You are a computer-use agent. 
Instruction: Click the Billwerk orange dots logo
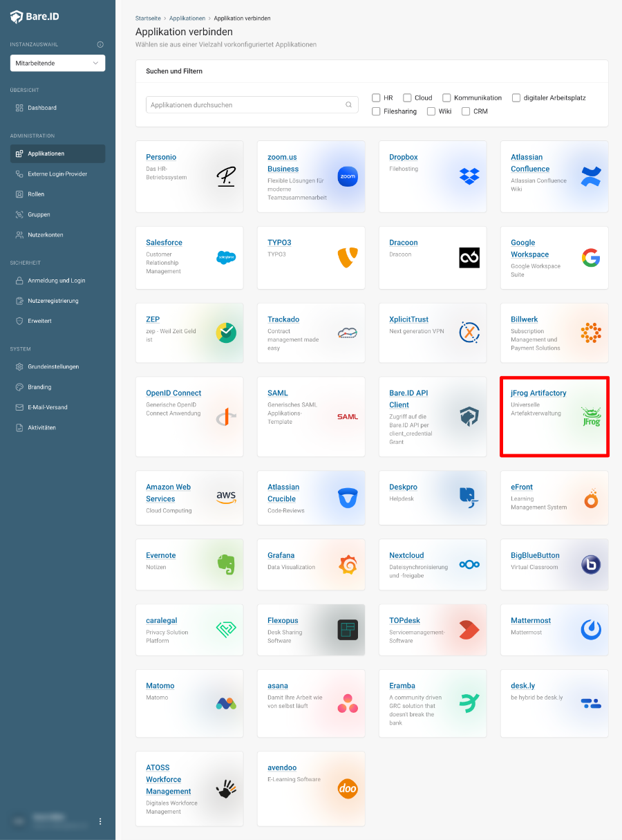pyautogui.click(x=591, y=333)
